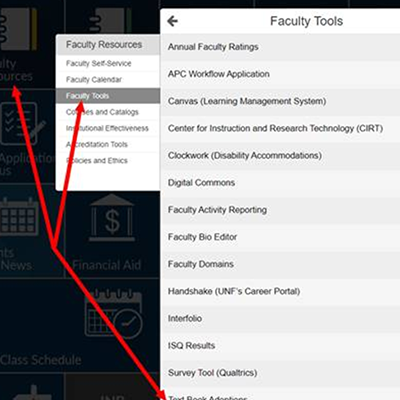Open Handshake (UNF's Career Portal)
The height and width of the screenshot is (400, 400).
(280, 291)
